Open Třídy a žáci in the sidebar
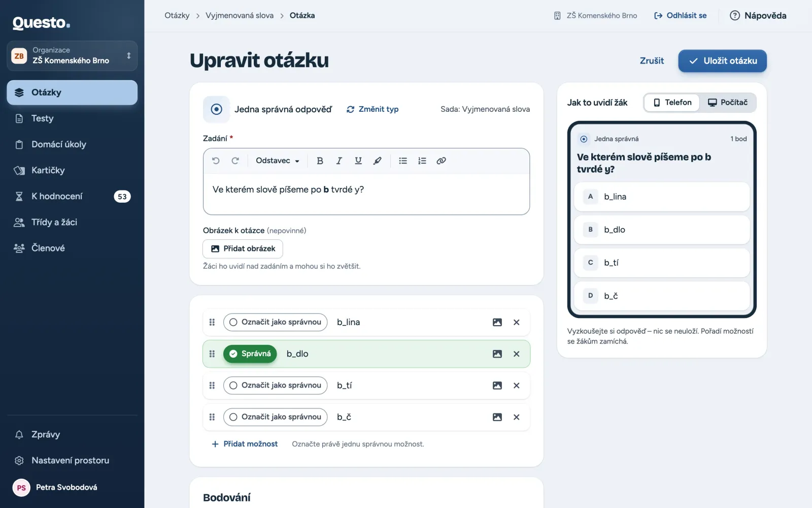Image resolution: width=812 pixels, height=508 pixels. (72, 222)
